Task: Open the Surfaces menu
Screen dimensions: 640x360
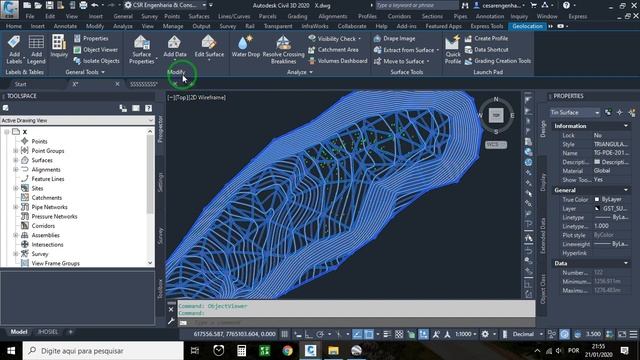Action: pyautogui.click(x=199, y=16)
